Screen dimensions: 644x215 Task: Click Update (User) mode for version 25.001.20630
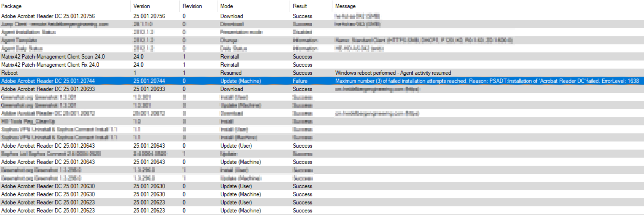(236, 186)
